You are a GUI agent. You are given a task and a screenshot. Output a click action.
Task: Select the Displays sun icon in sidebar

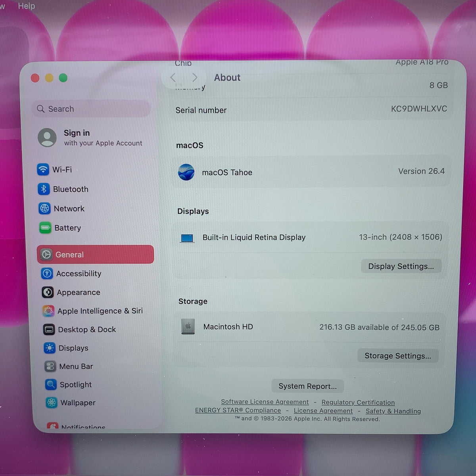click(50, 348)
